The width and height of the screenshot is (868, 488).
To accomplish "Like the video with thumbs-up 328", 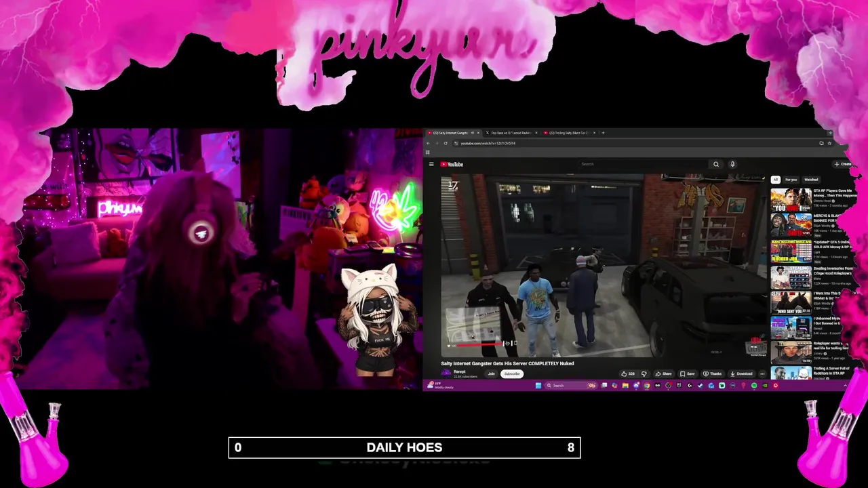I will tap(628, 373).
